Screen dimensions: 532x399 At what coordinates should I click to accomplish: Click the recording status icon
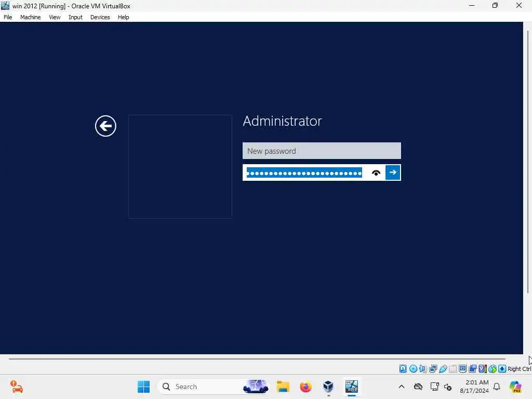[x=472, y=369]
